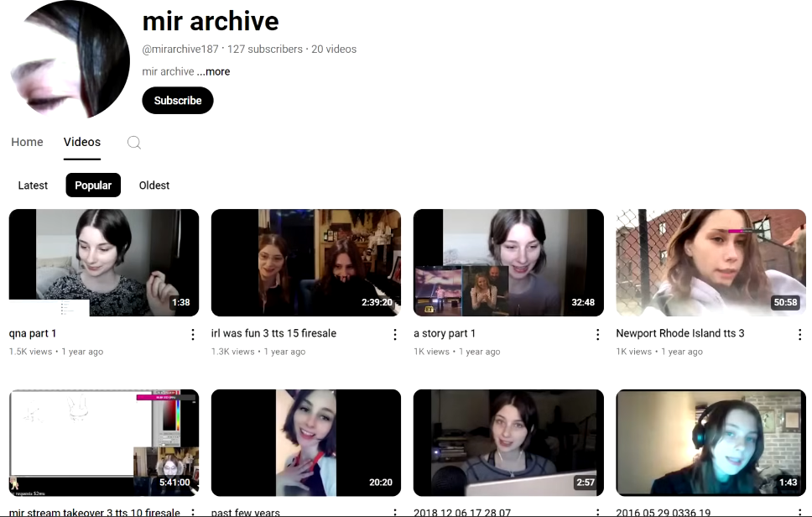
Task: Select the Videos tab
Action: click(82, 143)
